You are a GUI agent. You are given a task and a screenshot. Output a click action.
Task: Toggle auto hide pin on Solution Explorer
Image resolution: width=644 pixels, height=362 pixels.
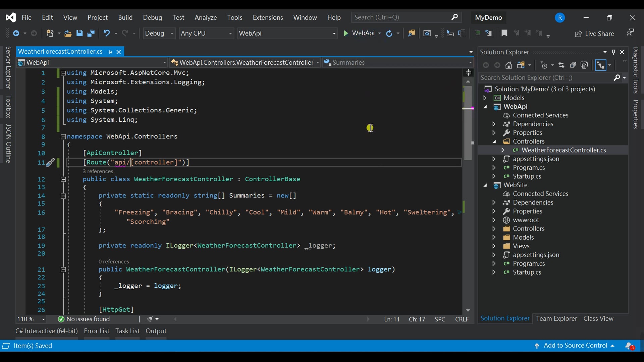click(x=613, y=52)
